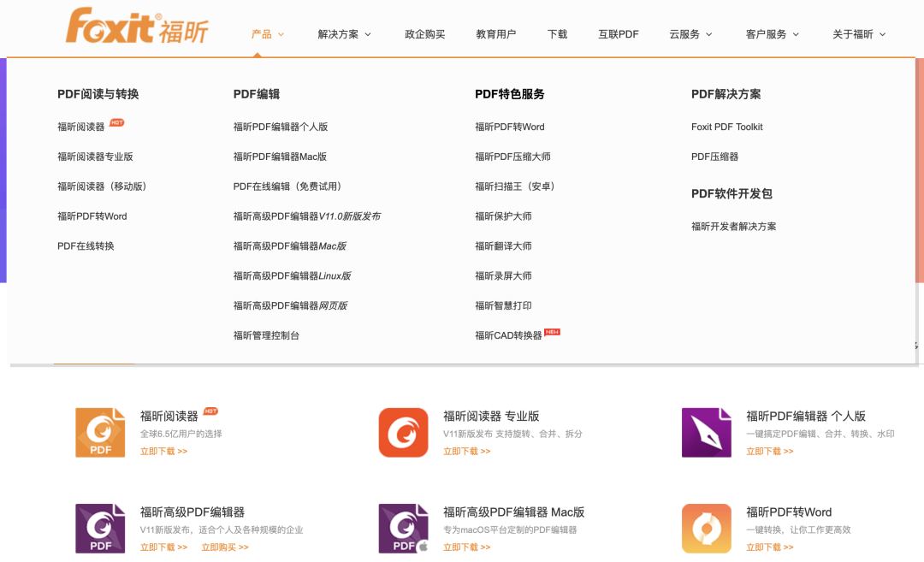The image size is (924, 562).
Task: Open 福昕PDF编辑器Mac版 menu link
Action: tap(280, 157)
